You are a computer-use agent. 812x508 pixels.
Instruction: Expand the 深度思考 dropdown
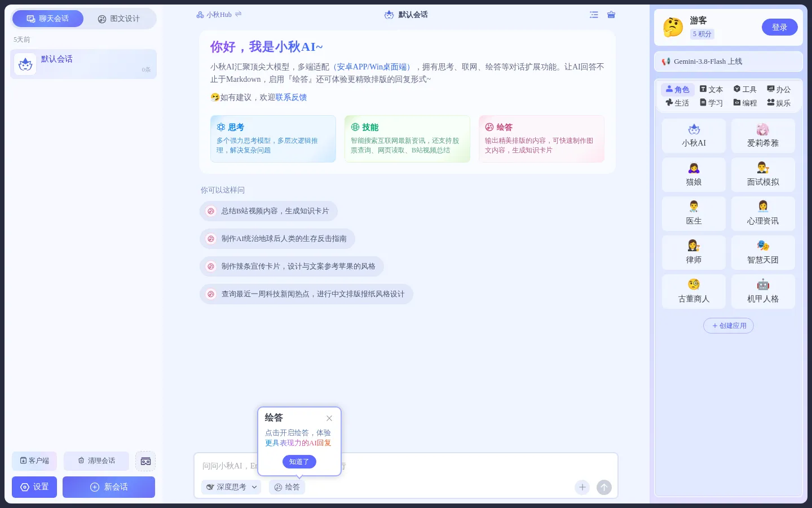click(x=231, y=487)
